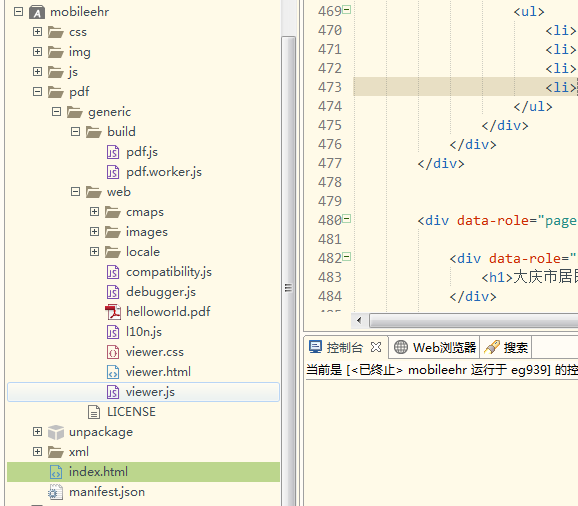
Task: Fold code block at line 482
Action: pos(347,257)
